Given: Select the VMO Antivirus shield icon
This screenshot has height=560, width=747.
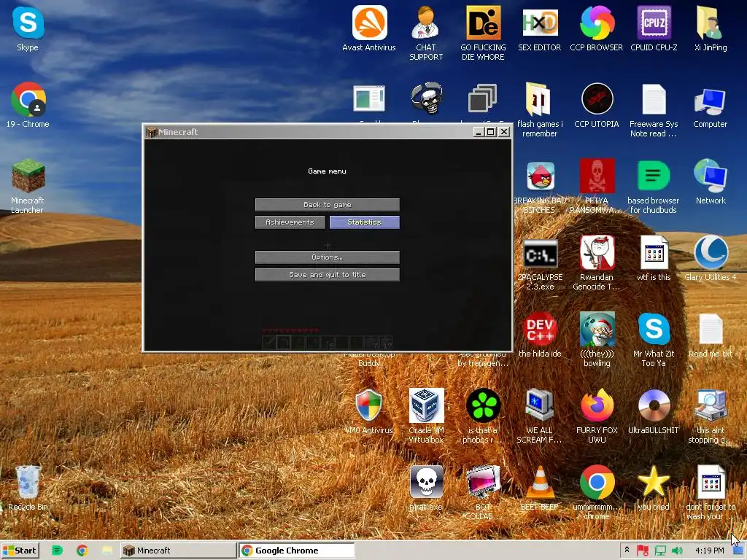Looking at the screenshot, I should coord(368,411).
